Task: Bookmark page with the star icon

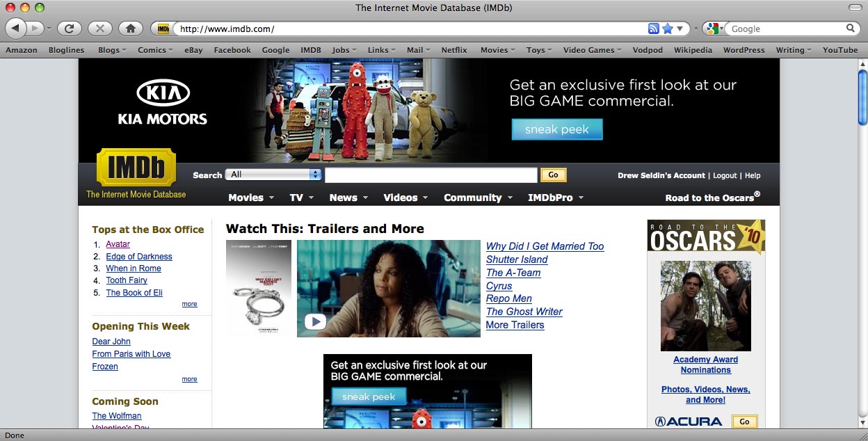Action: coord(668,29)
